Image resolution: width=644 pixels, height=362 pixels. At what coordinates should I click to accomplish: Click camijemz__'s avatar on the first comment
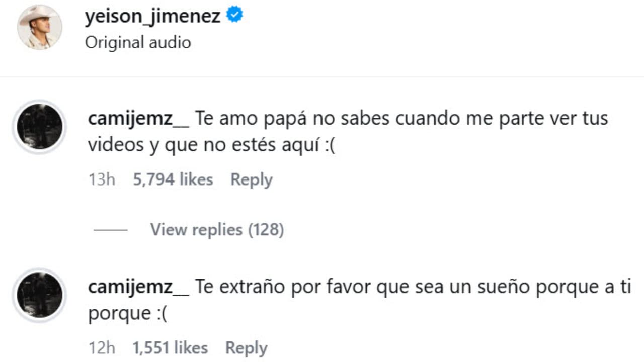(39, 127)
